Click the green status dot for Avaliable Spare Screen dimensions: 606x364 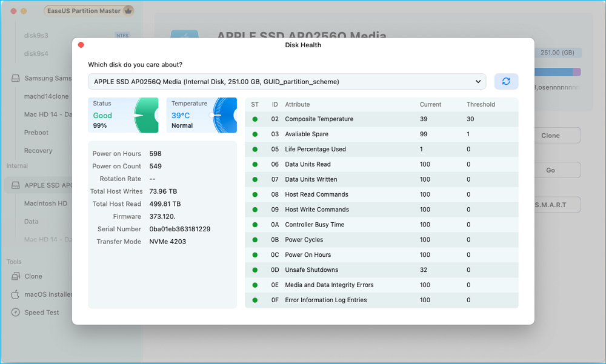click(255, 134)
